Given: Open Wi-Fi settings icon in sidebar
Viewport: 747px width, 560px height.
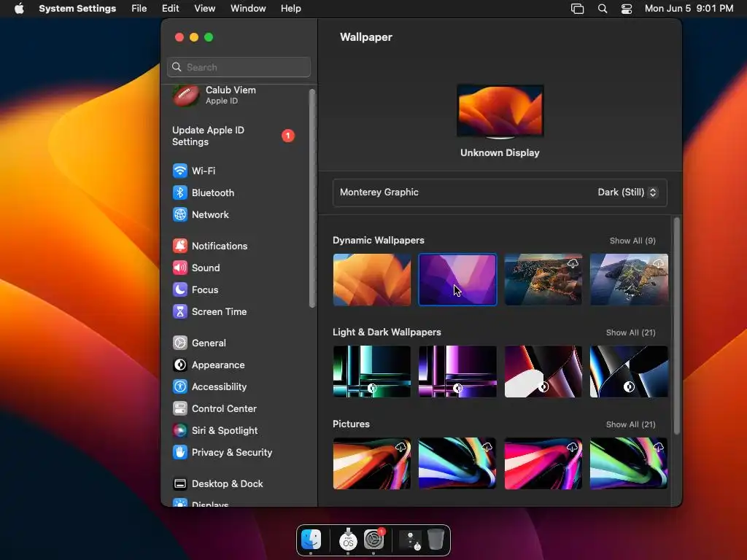Looking at the screenshot, I should coord(180,171).
